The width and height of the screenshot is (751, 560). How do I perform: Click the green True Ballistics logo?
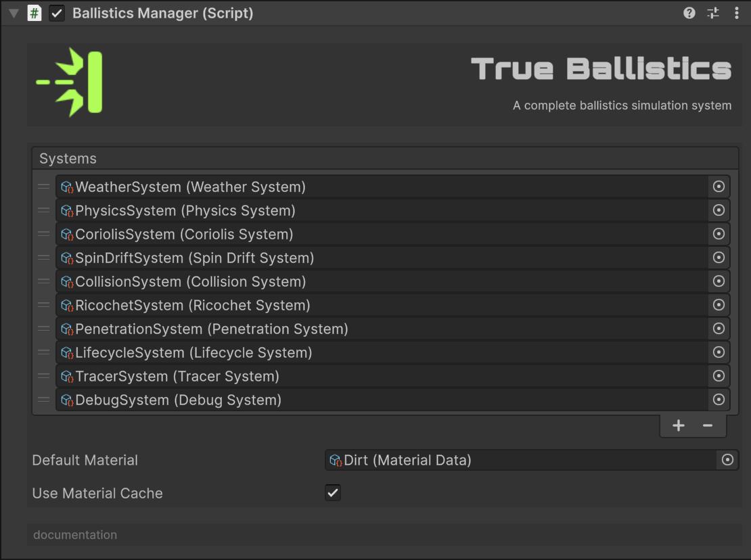pos(70,83)
